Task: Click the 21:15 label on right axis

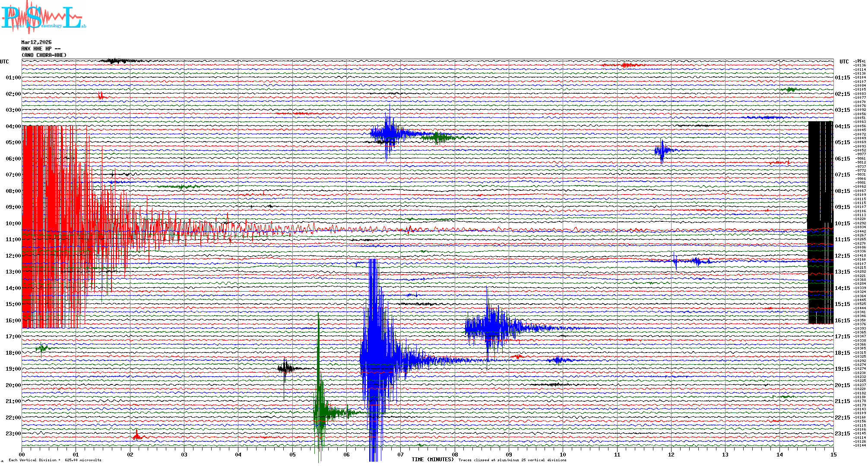Action: 842,401
